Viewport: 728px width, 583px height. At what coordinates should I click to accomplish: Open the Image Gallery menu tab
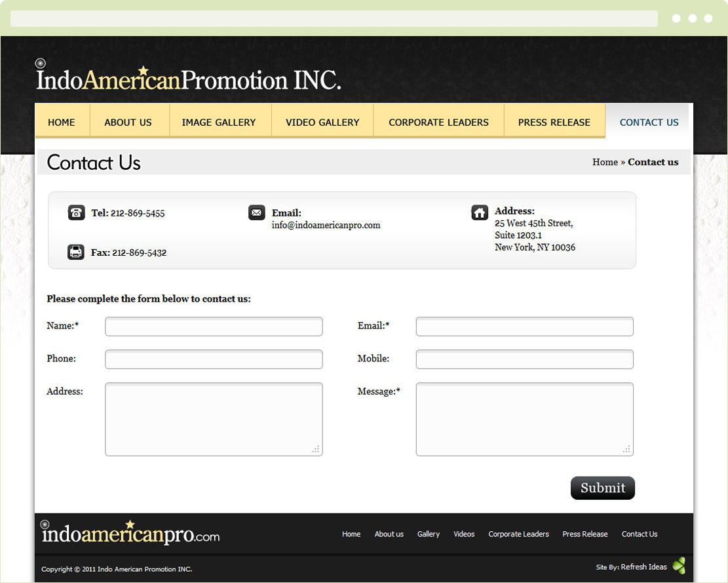[x=219, y=122]
